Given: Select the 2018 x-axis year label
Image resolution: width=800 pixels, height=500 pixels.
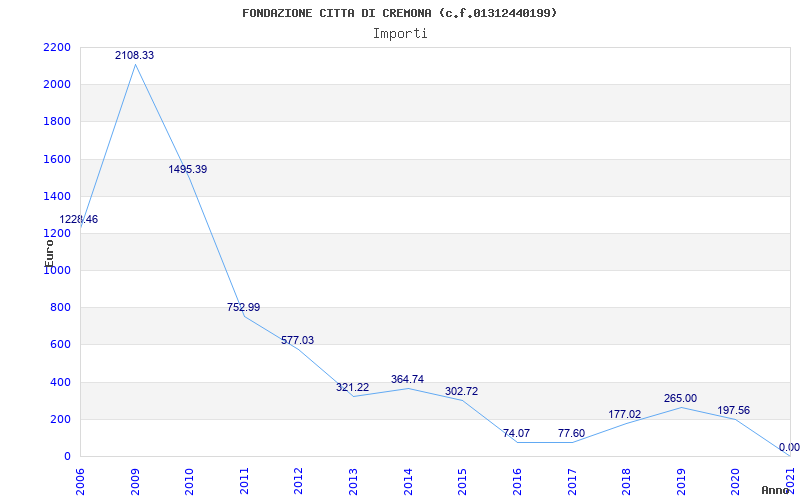Looking at the screenshot, I should pos(626,482).
